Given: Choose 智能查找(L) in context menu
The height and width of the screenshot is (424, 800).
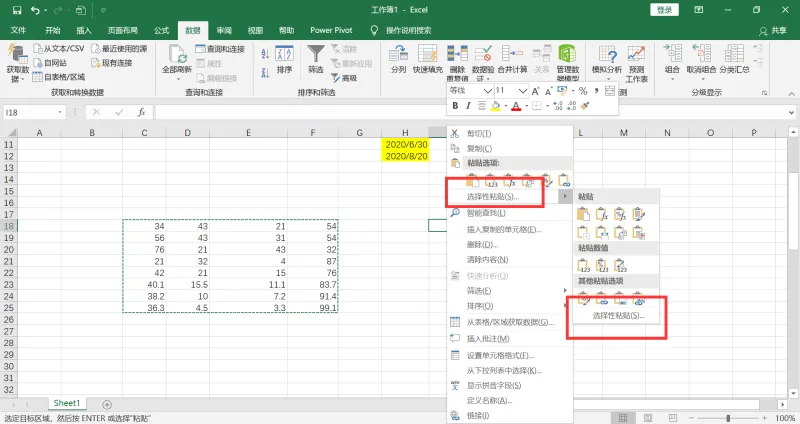Looking at the screenshot, I should (x=510, y=213).
